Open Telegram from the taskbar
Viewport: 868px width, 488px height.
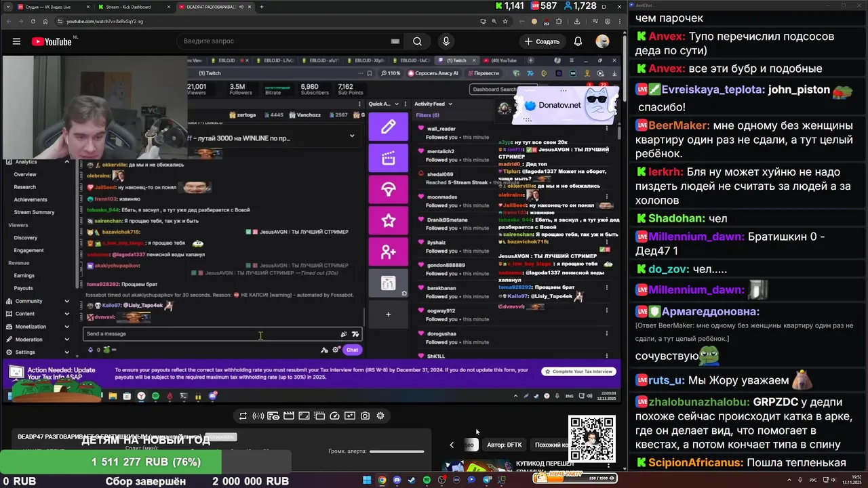click(x=487, y=480)
